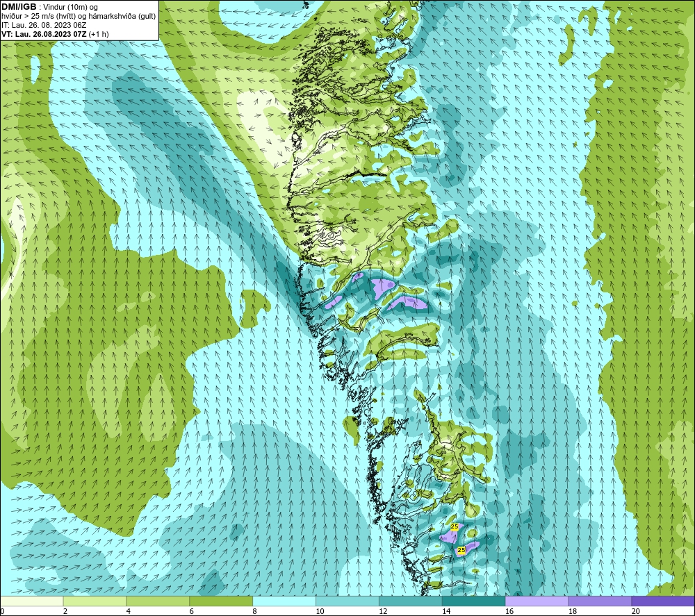
Task: Click the scale label '12'
Action: point(383,612)
